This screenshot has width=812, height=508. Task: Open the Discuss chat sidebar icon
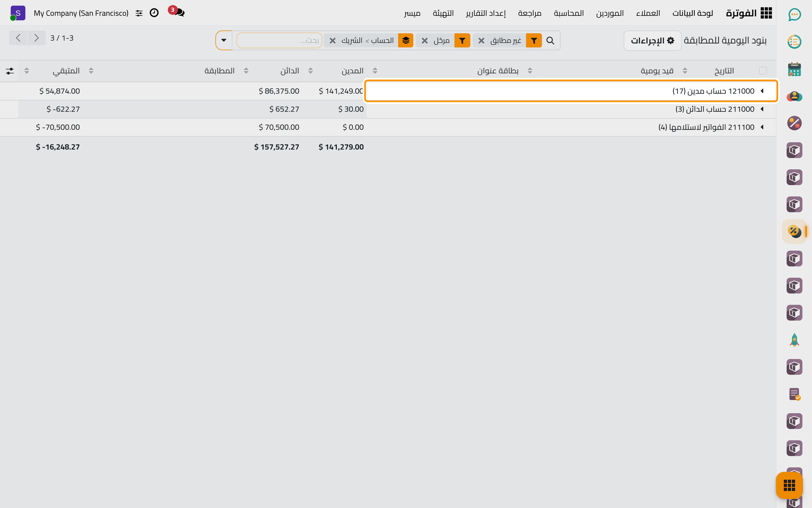point(794,15)
